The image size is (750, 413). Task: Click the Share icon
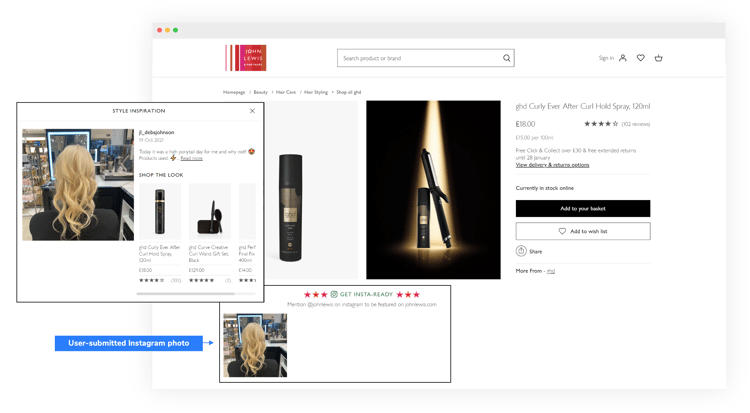521,251
